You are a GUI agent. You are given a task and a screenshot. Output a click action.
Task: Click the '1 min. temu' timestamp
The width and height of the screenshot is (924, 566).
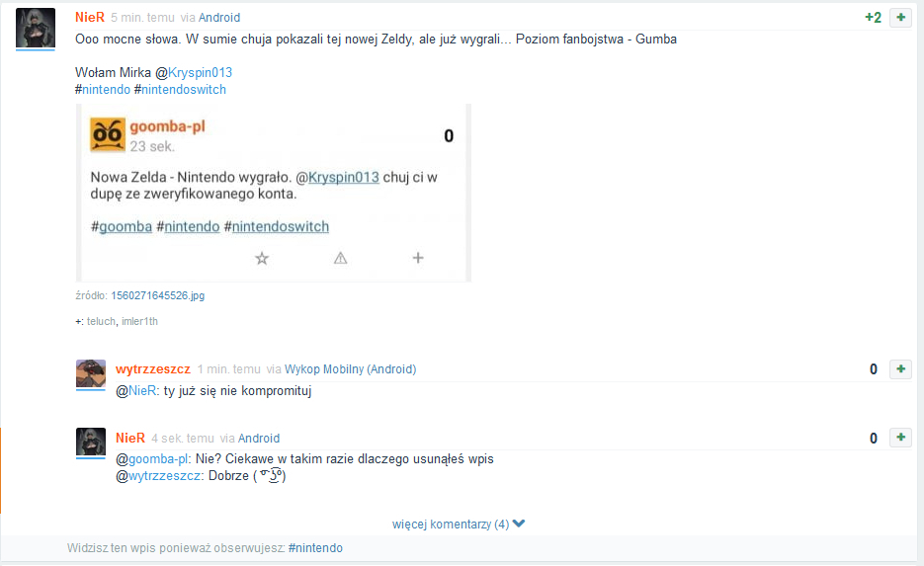(228, 369)
